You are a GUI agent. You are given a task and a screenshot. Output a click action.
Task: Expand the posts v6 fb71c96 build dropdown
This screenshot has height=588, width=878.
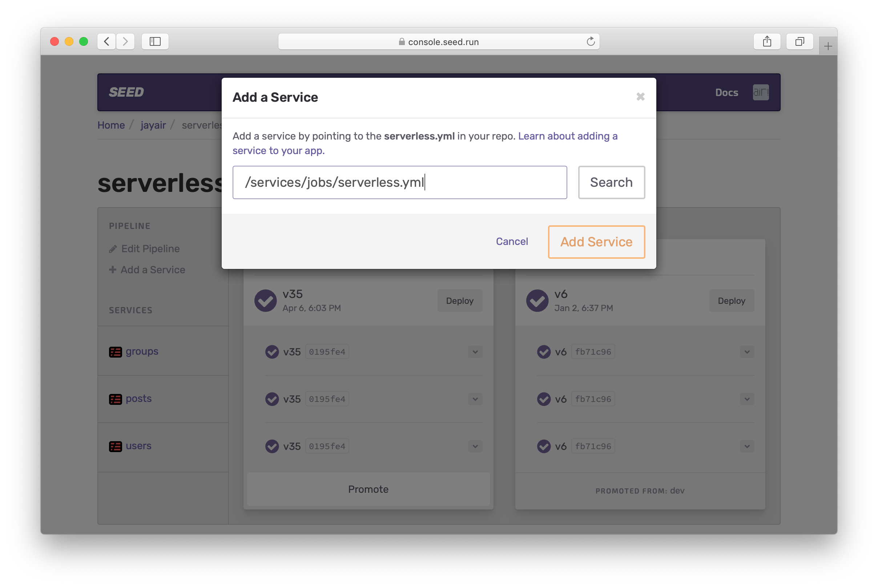click(x=747, y=399)
